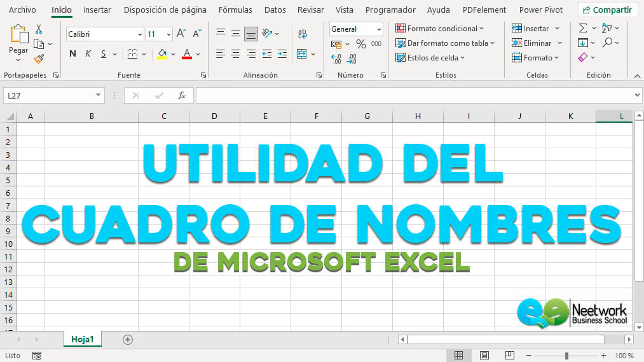Viewport: 644px width, 362px height.
Task: Toggle bold formatting with N button
Action: tap(73, 54)
